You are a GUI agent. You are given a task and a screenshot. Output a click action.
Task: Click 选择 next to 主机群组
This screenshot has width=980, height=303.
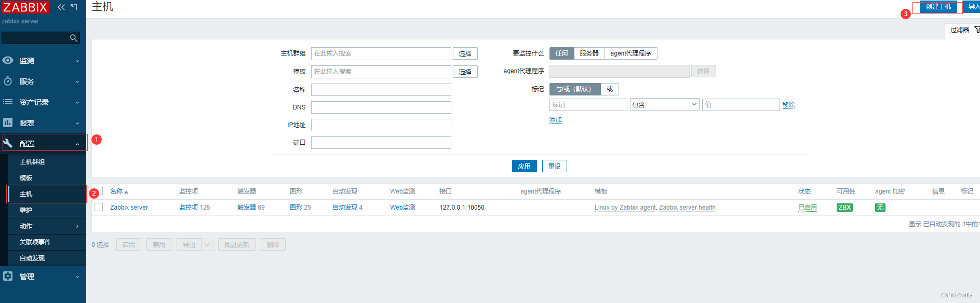[465, 53]
